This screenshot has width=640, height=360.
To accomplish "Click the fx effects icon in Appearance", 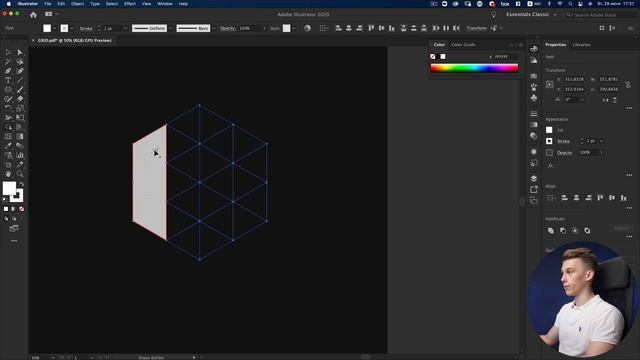I will tap(550, 165).
